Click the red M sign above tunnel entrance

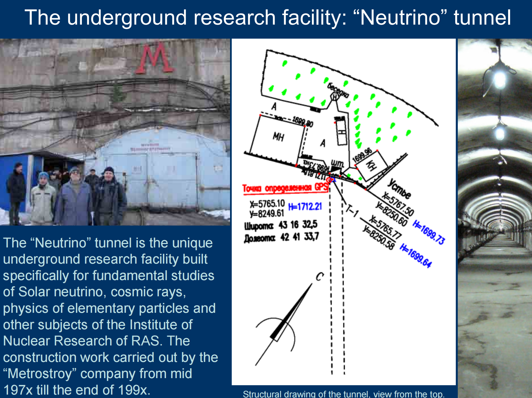pos(154,58)
